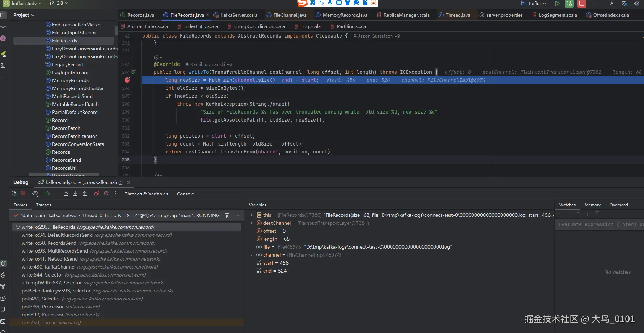Screen dimensions: 644x333
Task: Switch to the Console tab
Action: pyautogui.click(x=185, y=194)
